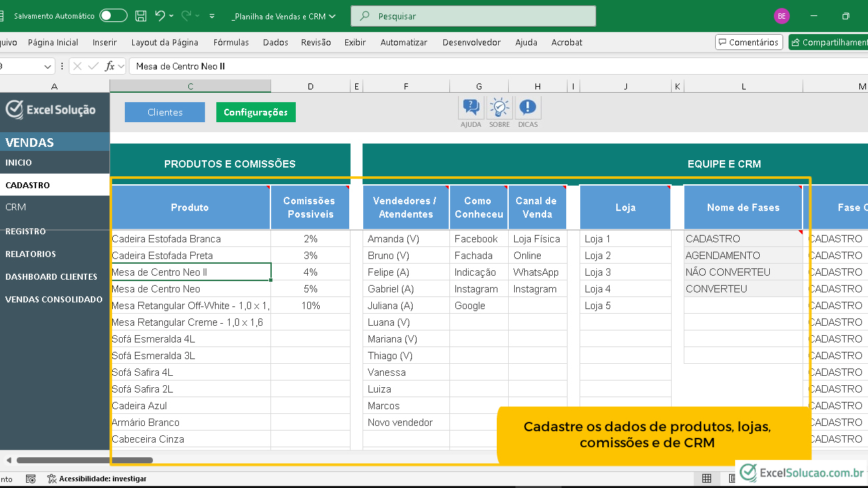
Task: Open the SOBRE lightbulb icon
Action: click(x=499, y=107)
